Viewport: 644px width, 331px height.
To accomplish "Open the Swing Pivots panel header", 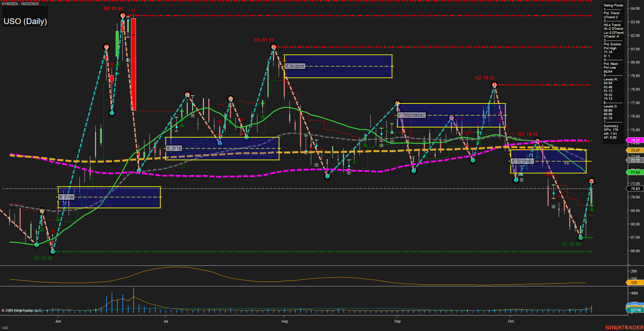I will [613, 5].
